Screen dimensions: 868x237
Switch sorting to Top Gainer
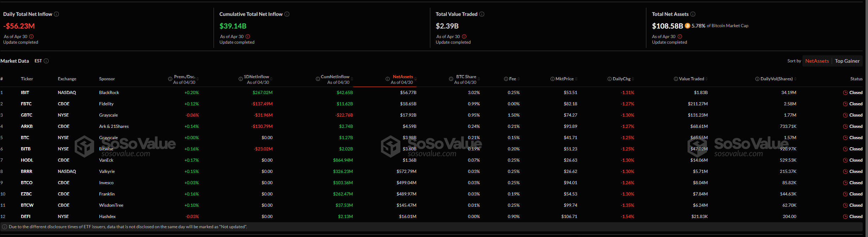[847, 61]
